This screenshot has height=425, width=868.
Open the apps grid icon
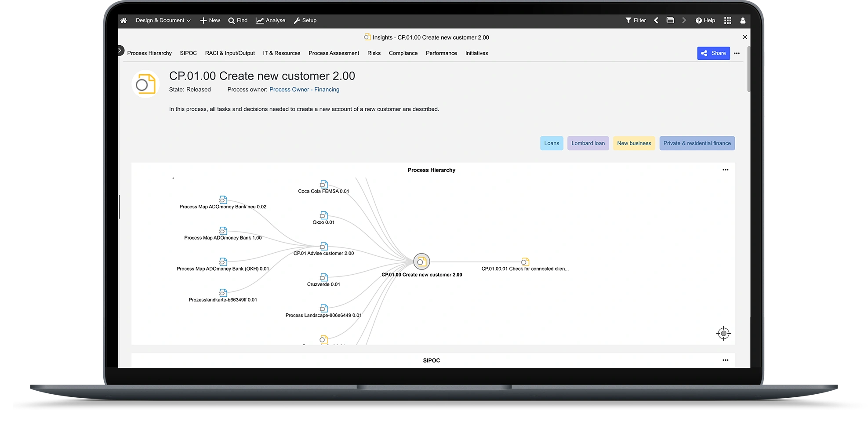coord(728,20)
